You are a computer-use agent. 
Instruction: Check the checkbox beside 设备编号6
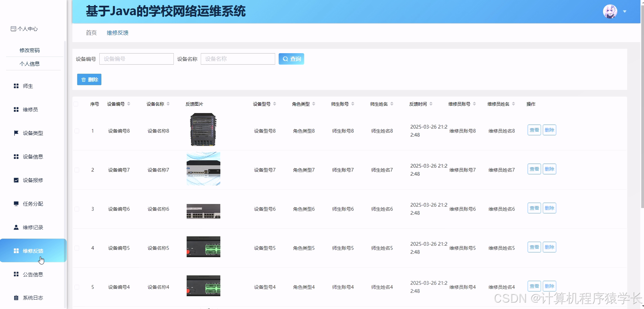[76, 209]
